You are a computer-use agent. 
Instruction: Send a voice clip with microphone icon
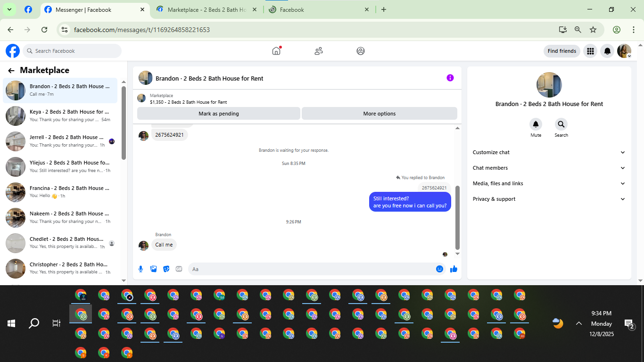(140, 269)
